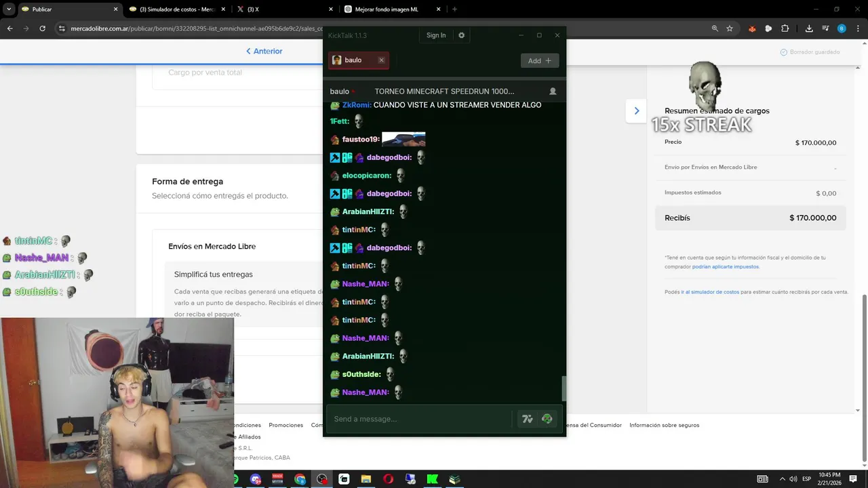Open the taskbar clock at 10:45 PM
This screenshot has width=868, height=488.
830,479
